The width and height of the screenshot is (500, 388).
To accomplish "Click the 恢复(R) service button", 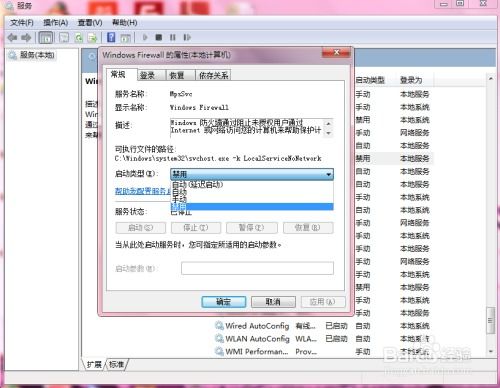I will click(308, 228).
